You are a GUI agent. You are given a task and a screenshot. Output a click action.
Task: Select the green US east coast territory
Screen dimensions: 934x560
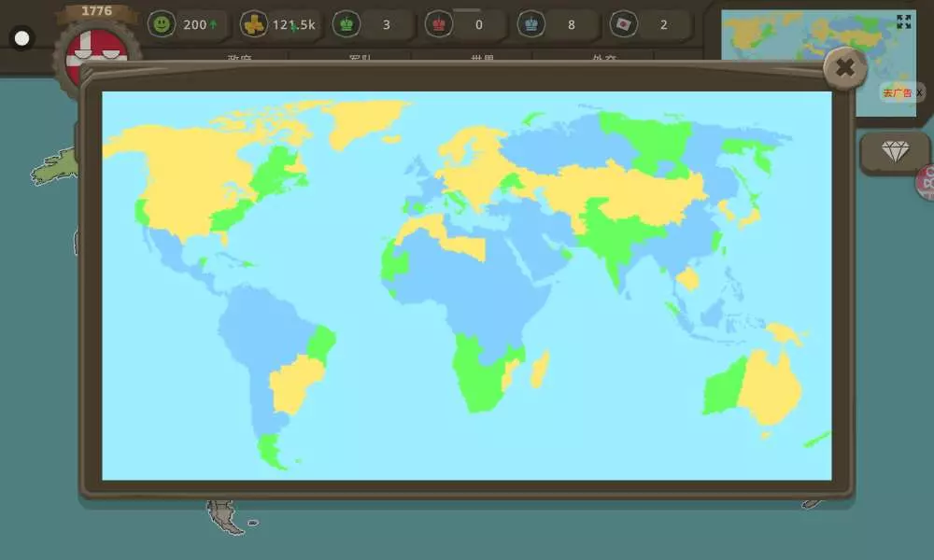tap(230, 216)
